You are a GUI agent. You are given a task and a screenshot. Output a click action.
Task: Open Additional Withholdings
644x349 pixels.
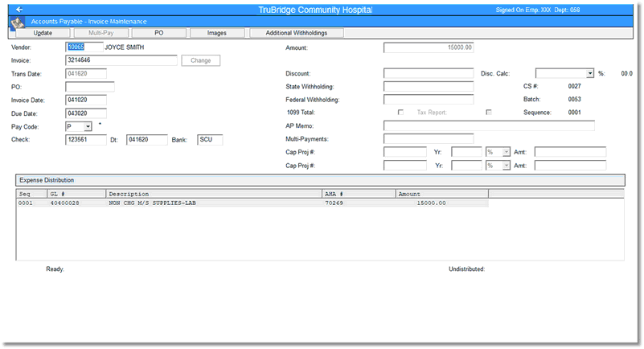click(x=296, y=33)
